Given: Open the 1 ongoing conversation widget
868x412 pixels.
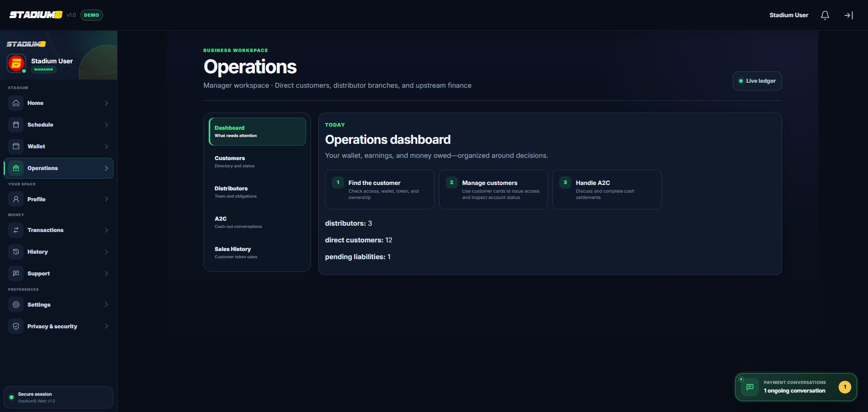Looking at the screenshot, I should coord(796,387).
